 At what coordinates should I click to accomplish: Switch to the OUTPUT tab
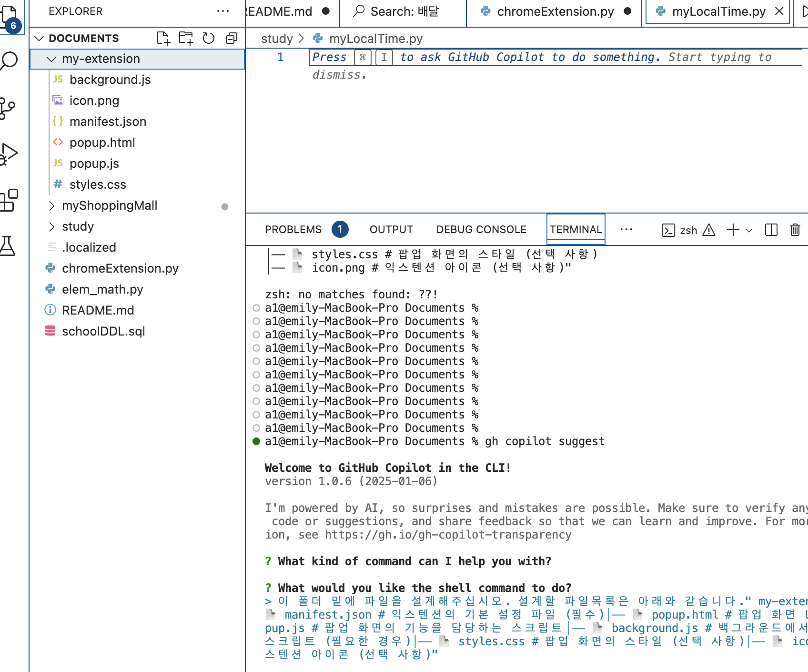click(x=391, y=229)
